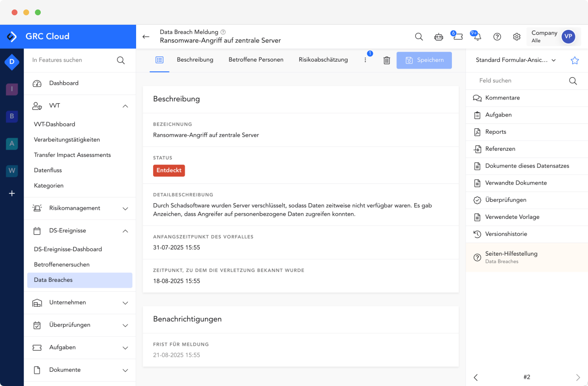Click the ticket icon with 6 notifications
Screen dimensions: 588x386
457,36
